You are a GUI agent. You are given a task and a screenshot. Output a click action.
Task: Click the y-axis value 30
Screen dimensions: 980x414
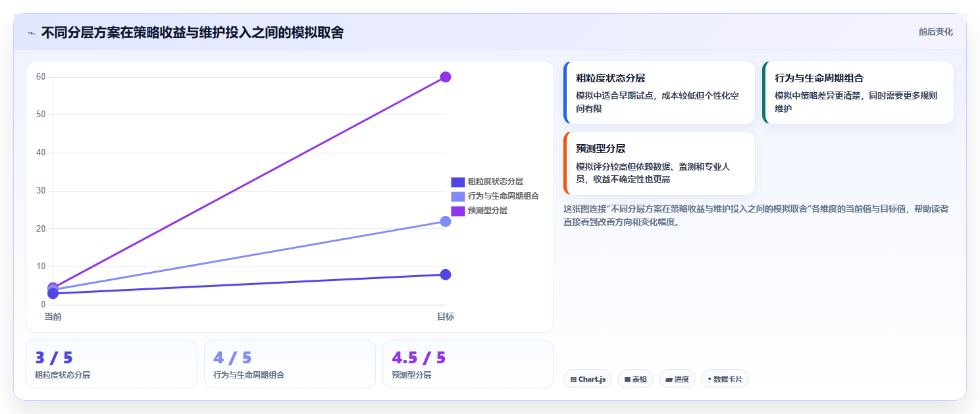pos(41,191)
